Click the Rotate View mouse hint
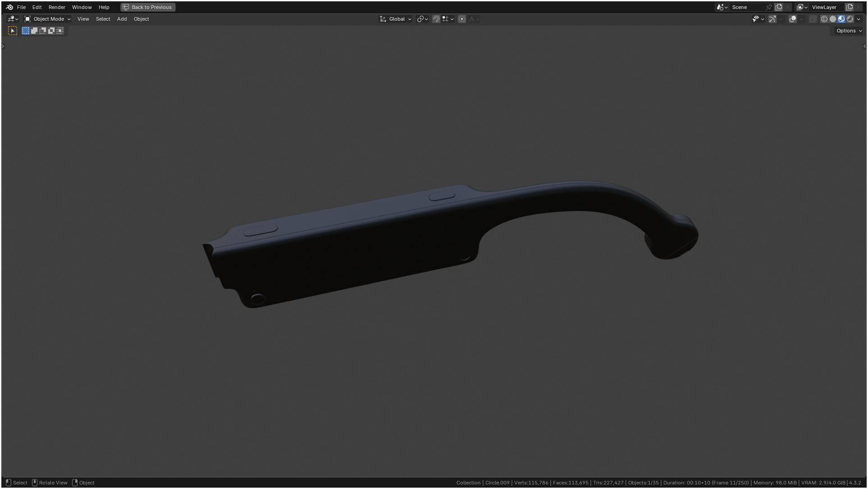Image resolution: width=868 pixels, height=489 pixels. [x=50, y=483]
